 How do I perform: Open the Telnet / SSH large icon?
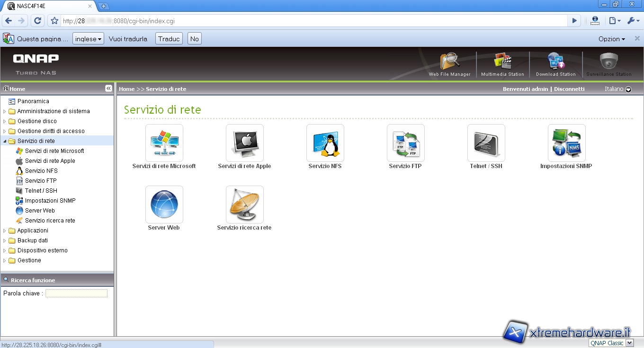pyautogui.click(x=486, y=143)
